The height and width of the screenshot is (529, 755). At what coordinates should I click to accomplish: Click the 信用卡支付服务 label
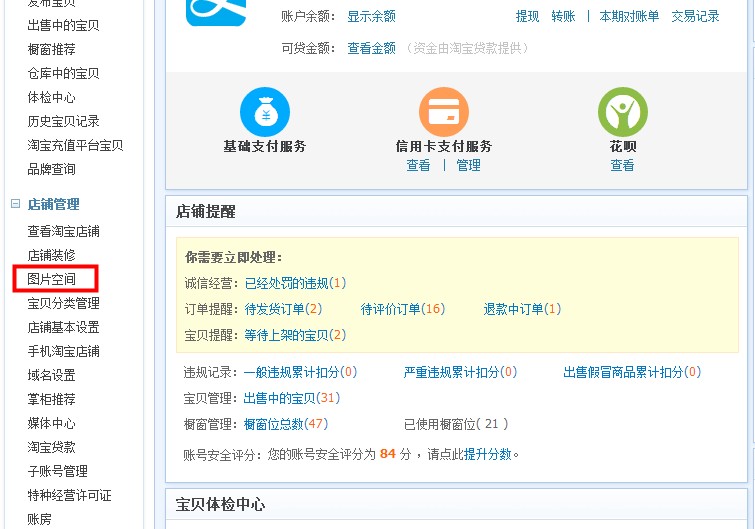click(443, 146)
